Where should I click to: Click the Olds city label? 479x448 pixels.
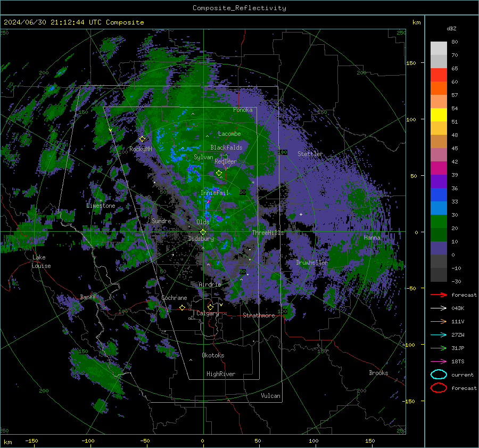pos(203,222)
